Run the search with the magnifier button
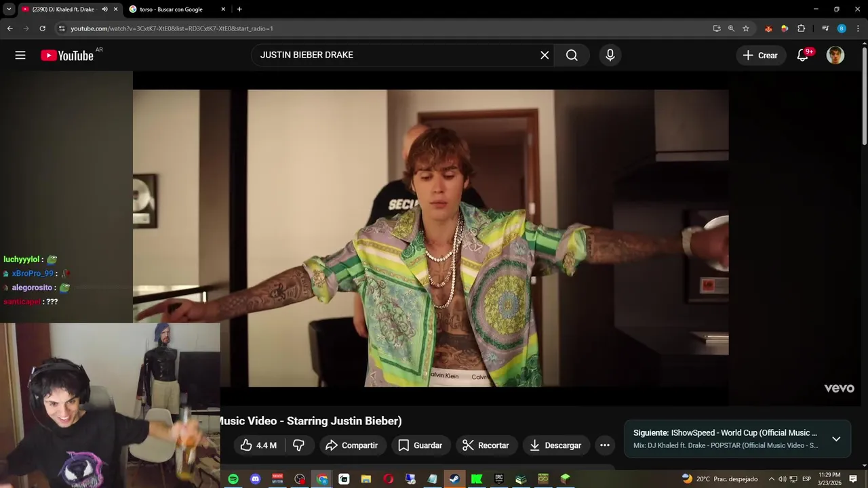868x488 pixels. (572, 56)
